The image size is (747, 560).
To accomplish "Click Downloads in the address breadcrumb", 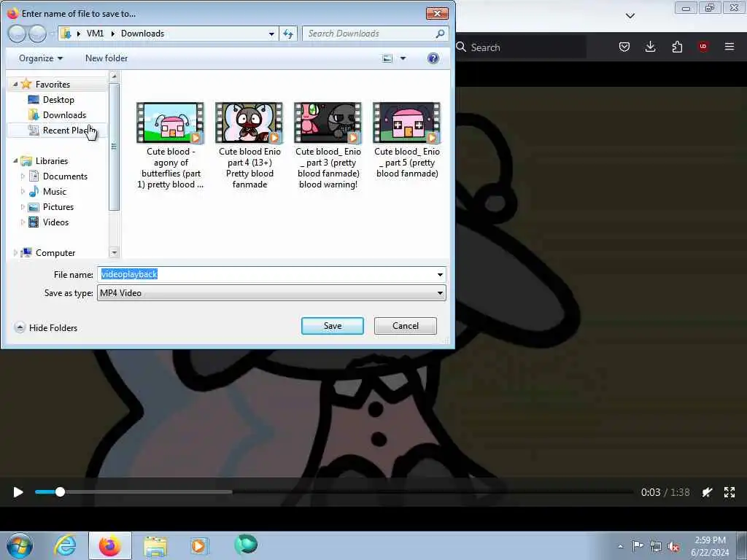I will [x=142, y=34].
